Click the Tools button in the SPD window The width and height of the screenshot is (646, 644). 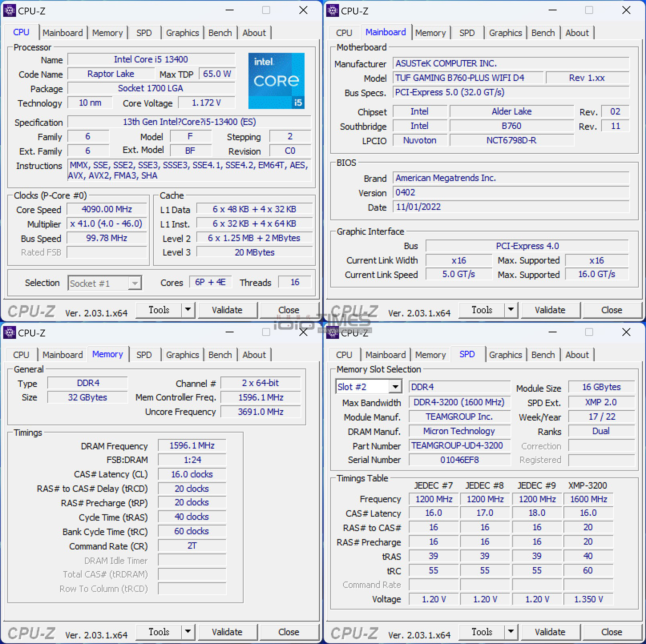point(482,632)
